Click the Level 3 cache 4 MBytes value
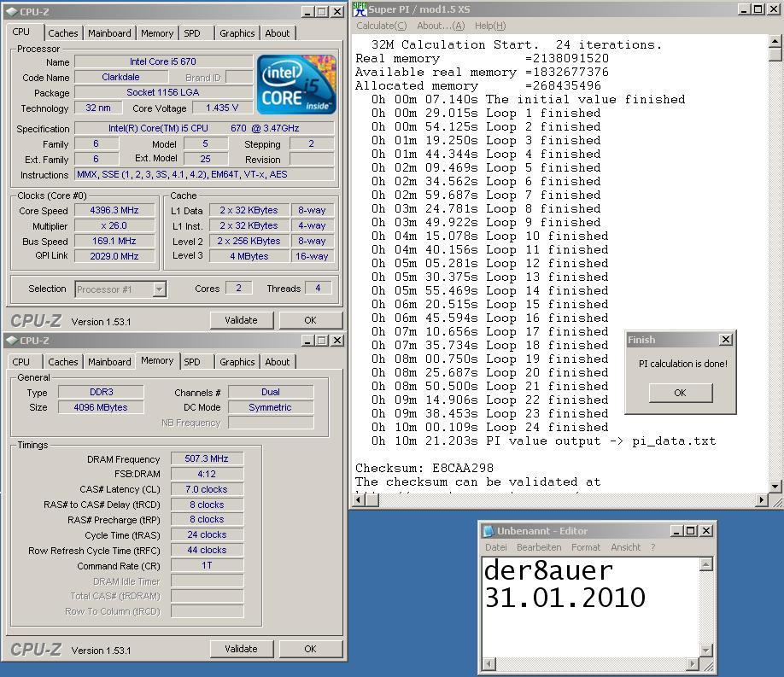Screen dimensions: 784x677 [x=249, y=256]
